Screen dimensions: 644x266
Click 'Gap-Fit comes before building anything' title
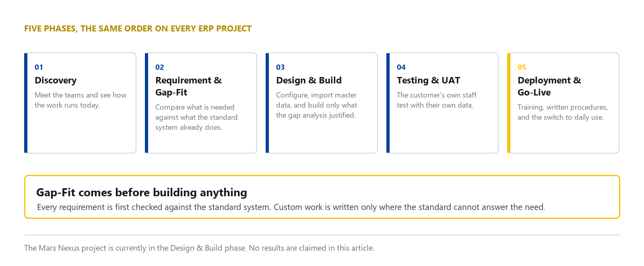[142, 192]
